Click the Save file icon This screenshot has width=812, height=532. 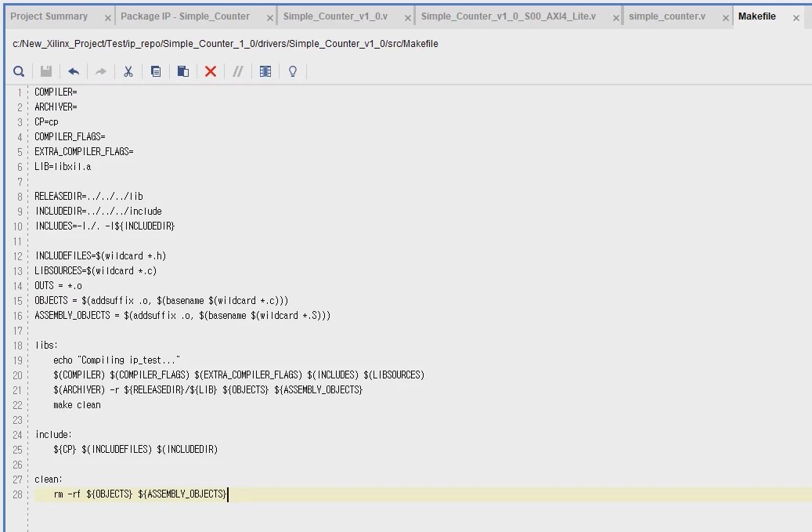click(46, 71)
